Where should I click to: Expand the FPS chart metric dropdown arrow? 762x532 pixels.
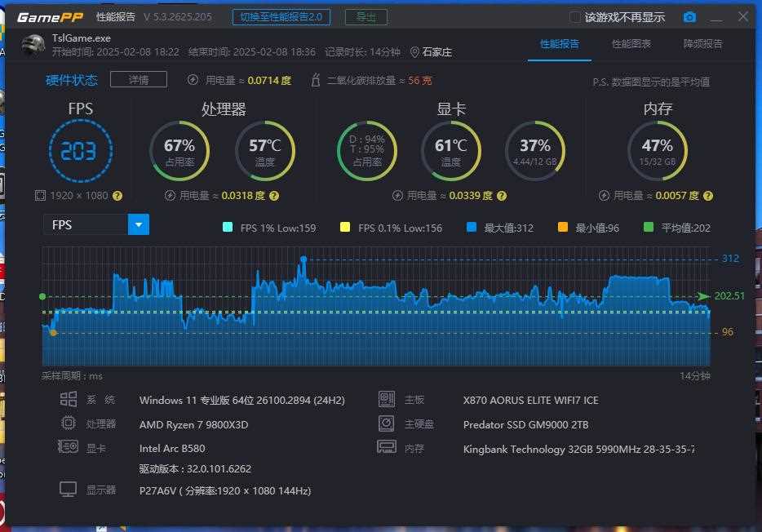coord(139,224)
